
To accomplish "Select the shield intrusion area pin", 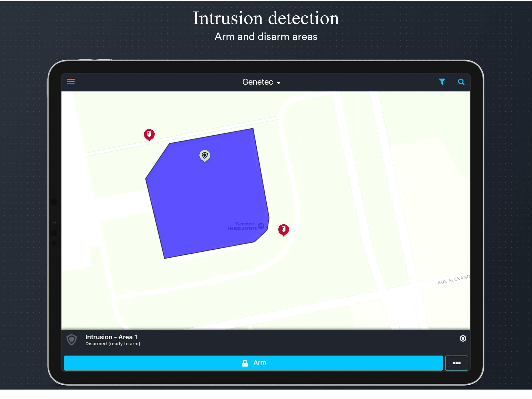I will [x=205, y=156].
